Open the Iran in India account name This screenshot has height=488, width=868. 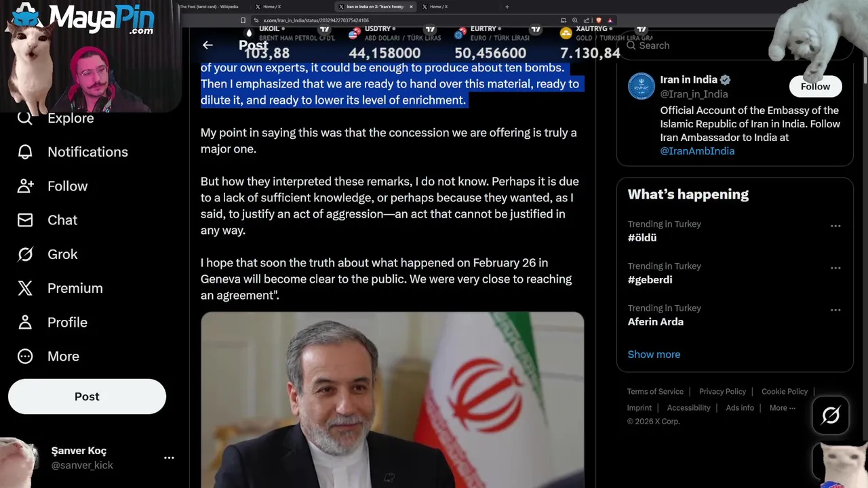coord(688,80)
